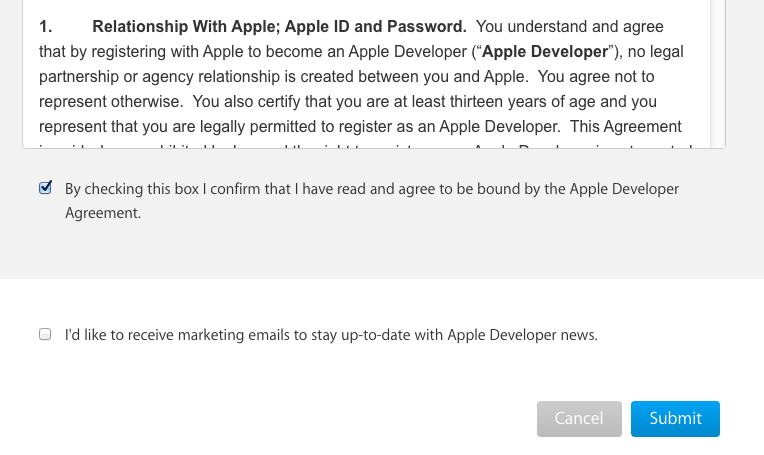Enable marketing emails checkbox

pyautogui.click(x=45, y=335)
